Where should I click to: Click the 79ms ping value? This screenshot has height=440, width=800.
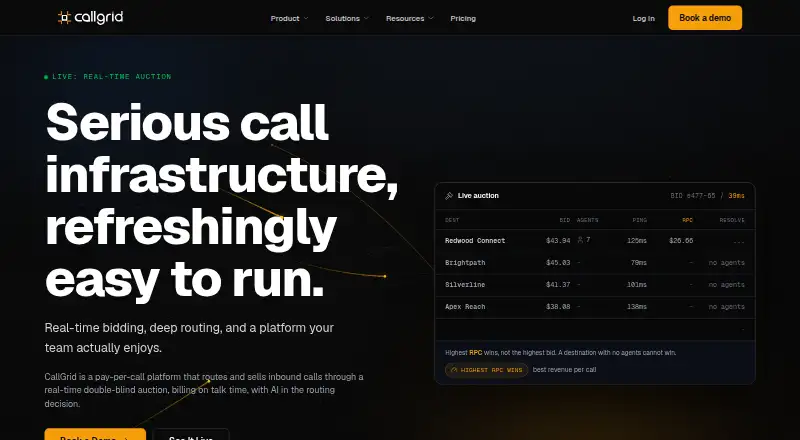[x=639, y=263]
